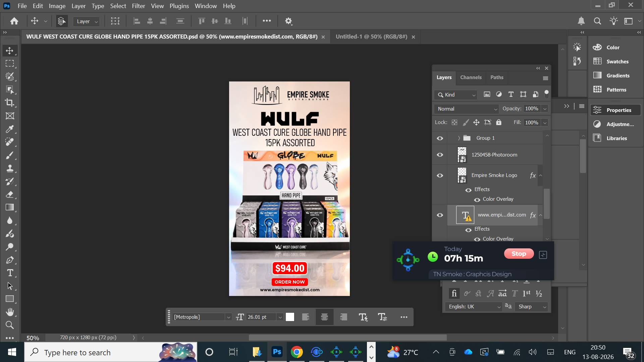The height and width of the screenshot is (362, 644).
Task: Expand the Group 1 folder
Action: point(459,138)
